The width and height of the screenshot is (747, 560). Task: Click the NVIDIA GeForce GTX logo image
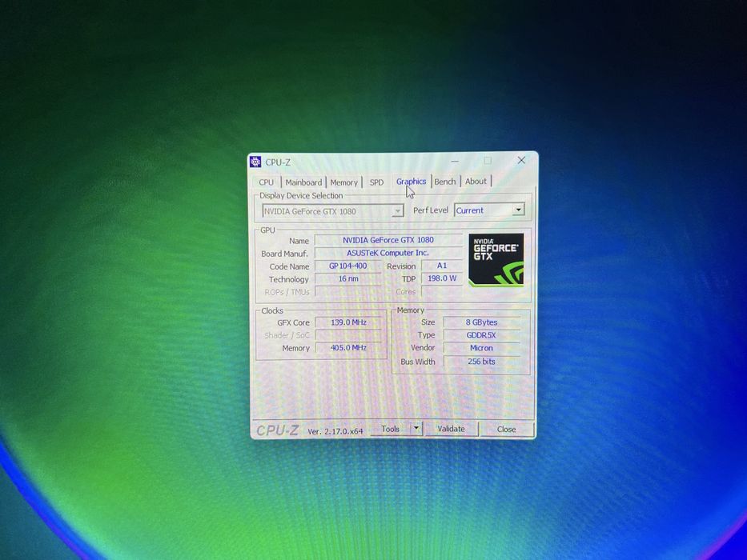pyautogui.click(x=496, y=260)
